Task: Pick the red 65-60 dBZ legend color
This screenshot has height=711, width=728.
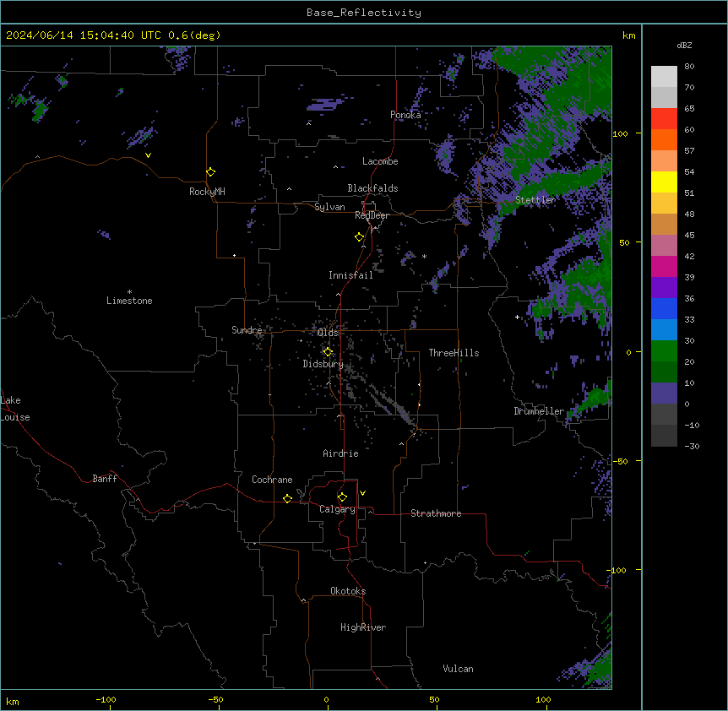Action: (664, 119)
